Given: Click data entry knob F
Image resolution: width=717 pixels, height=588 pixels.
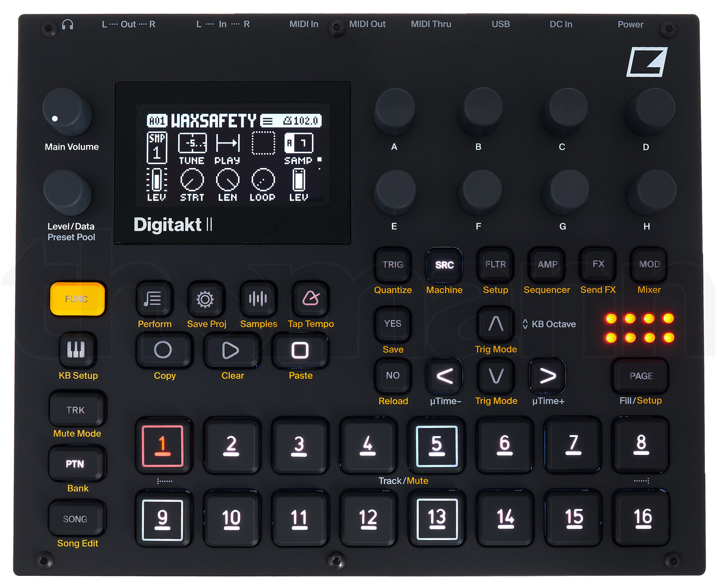Looking at the screenshot, I should tap(480, 192).
